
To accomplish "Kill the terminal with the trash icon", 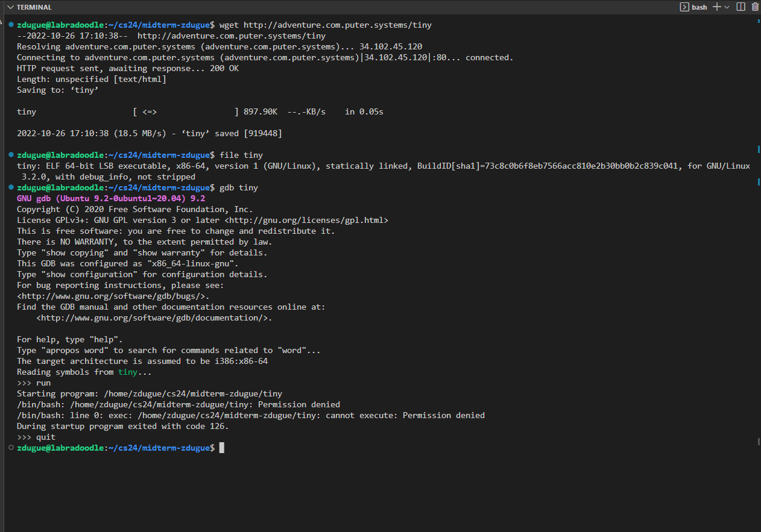I will pyautogui.click(x=755, y=7).
